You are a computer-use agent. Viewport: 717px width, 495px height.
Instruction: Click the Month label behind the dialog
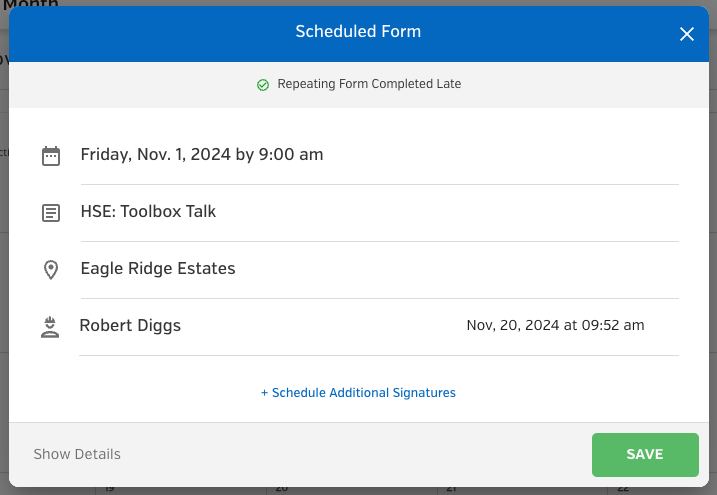(x=31, y=4)
